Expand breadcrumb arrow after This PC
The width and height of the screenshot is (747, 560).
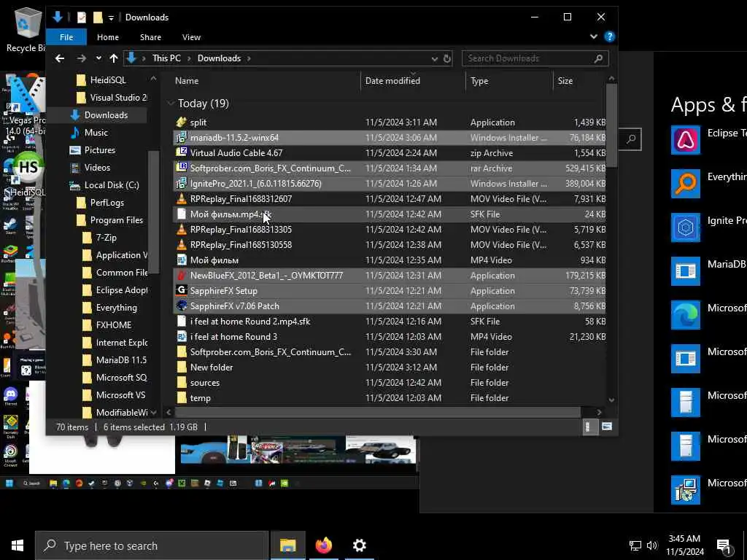(x=189, y=58)
